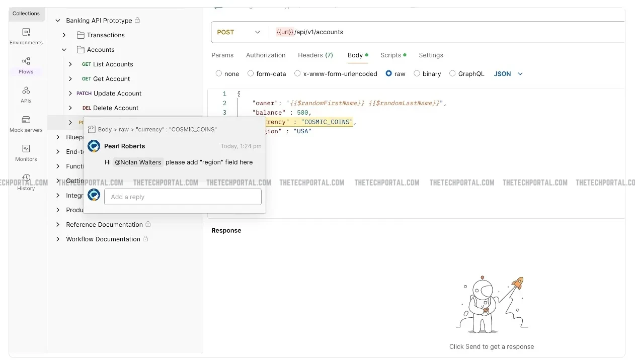The height and width of the screenshot is (364, 635).
Task: Open the Mock servers section
Action: pos(26,124)
